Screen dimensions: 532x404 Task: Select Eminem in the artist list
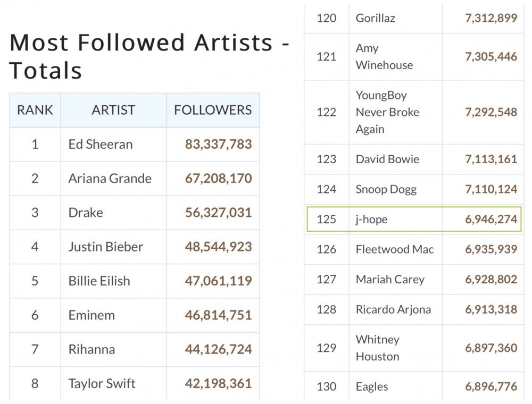pos(92,315)
